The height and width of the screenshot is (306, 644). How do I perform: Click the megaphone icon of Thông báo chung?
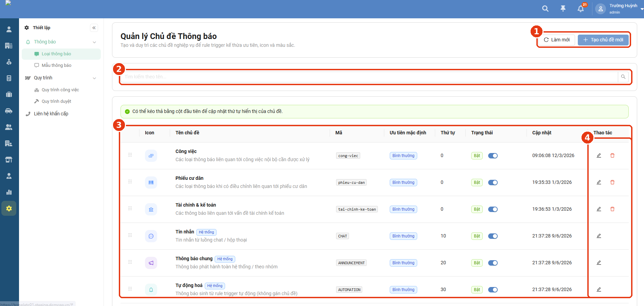[x=151, y=263]
